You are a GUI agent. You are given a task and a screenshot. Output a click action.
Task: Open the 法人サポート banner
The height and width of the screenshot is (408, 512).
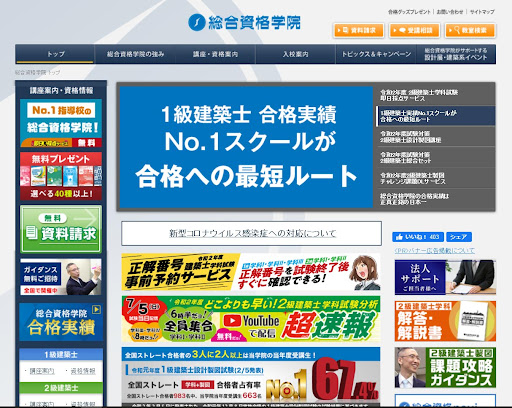tap(445, 277)
